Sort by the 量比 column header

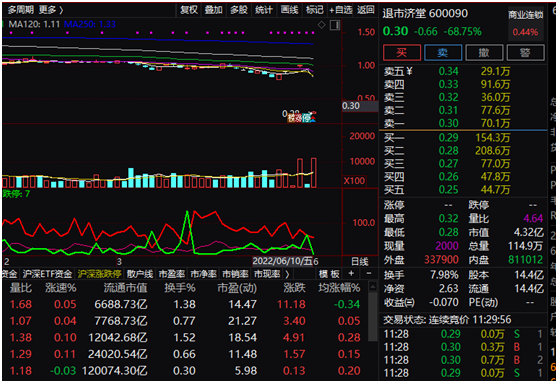click(20, 288)
